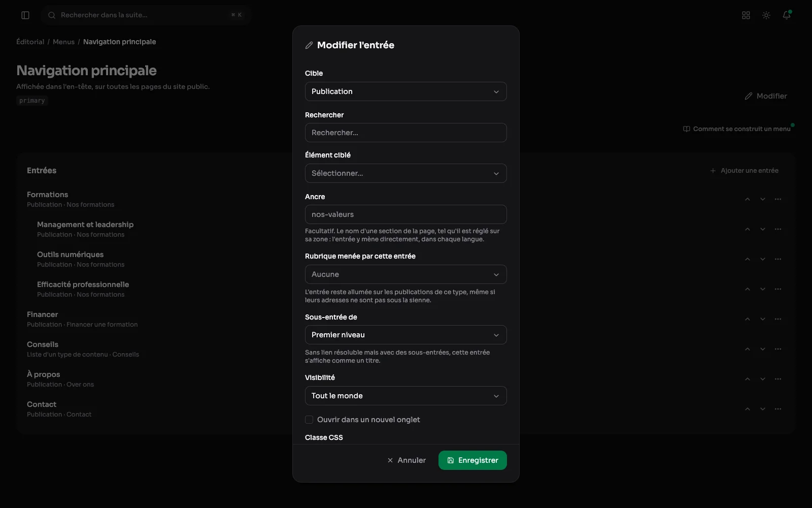Go to Éditorial in the breadcrumb
812x508 pixels.
30,42
